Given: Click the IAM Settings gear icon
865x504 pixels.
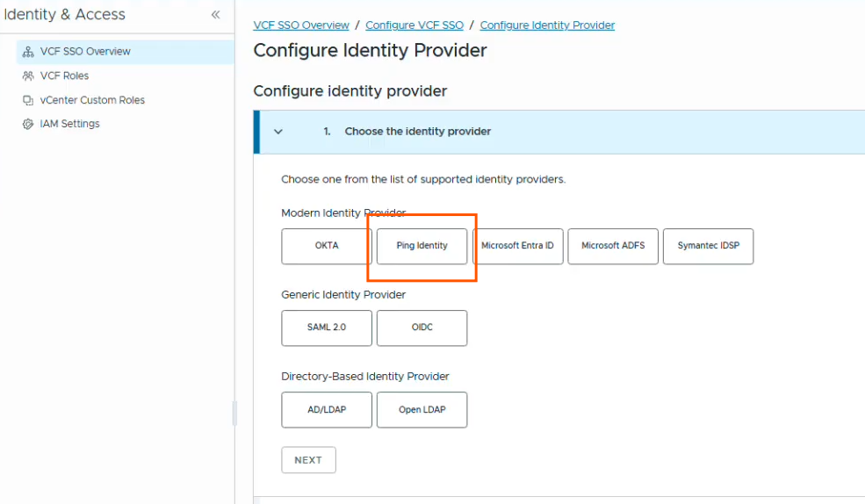Looking at the screenshot, I should tap(28, 124).
